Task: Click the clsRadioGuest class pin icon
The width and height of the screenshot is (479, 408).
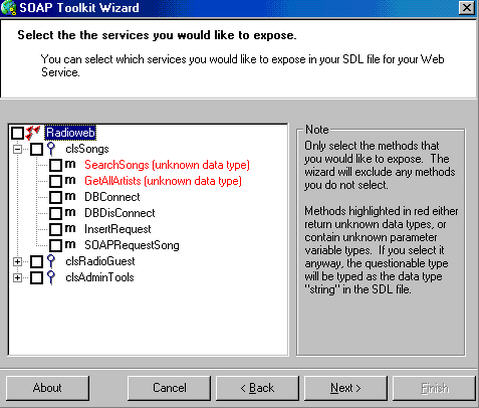Action: pos(51,261)
